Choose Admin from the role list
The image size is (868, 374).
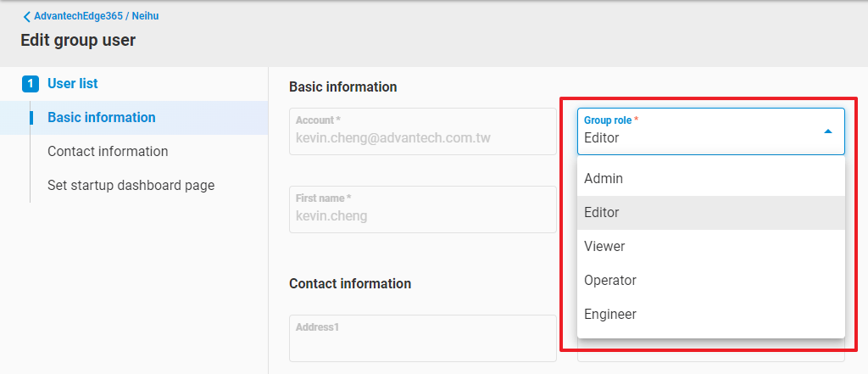tap(604, 179)
